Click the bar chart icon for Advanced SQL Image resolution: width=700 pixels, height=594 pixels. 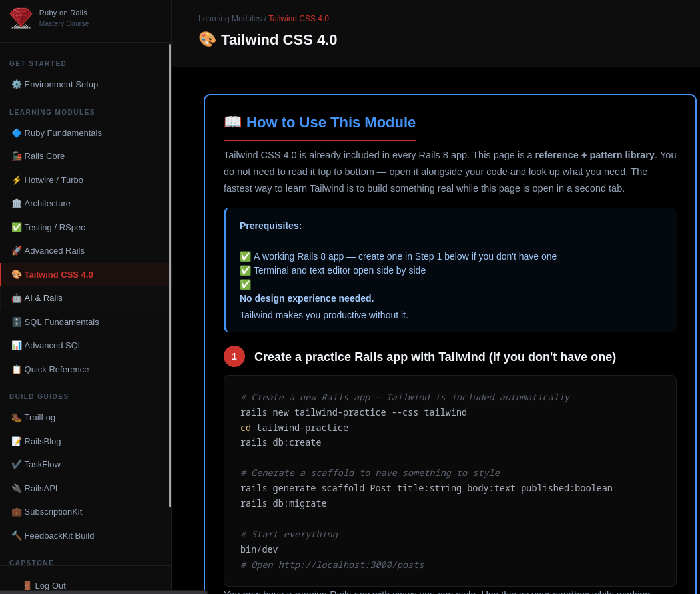[17, 346]
